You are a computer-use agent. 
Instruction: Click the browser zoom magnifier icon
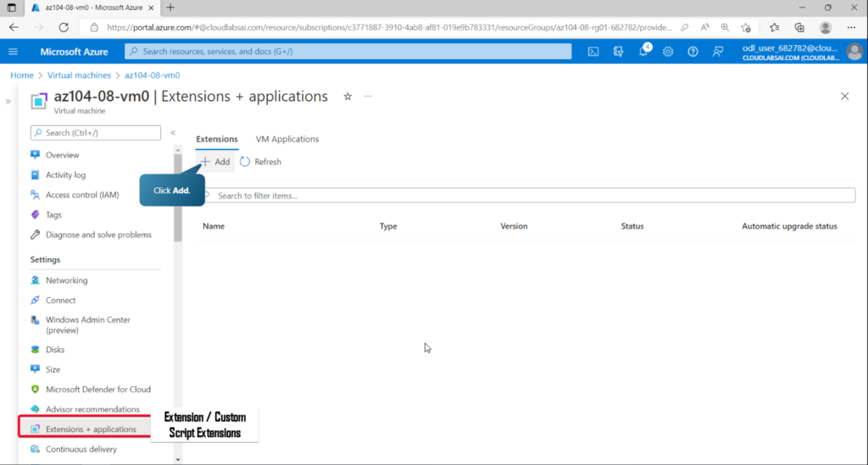(x=726, y=27)
